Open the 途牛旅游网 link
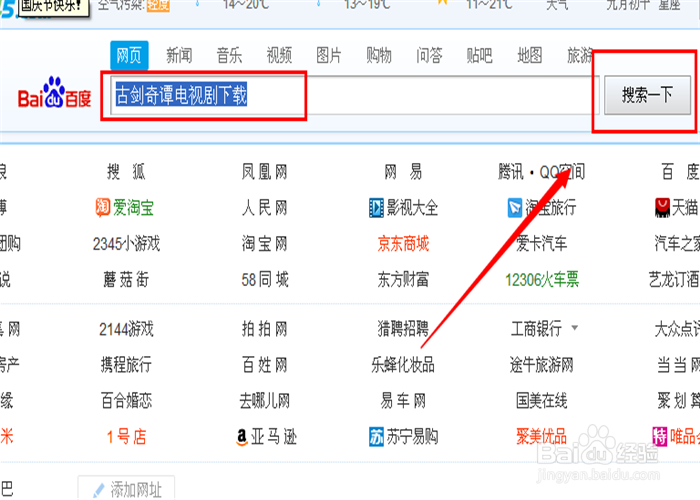Viewport: 700px width, 500px height. [542, 365]
